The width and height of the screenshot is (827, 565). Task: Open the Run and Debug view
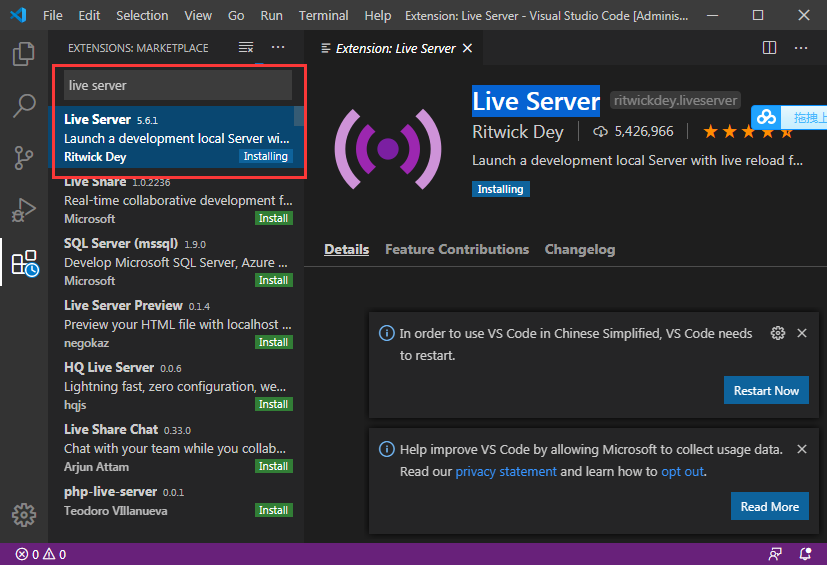(x=24, y=210)
